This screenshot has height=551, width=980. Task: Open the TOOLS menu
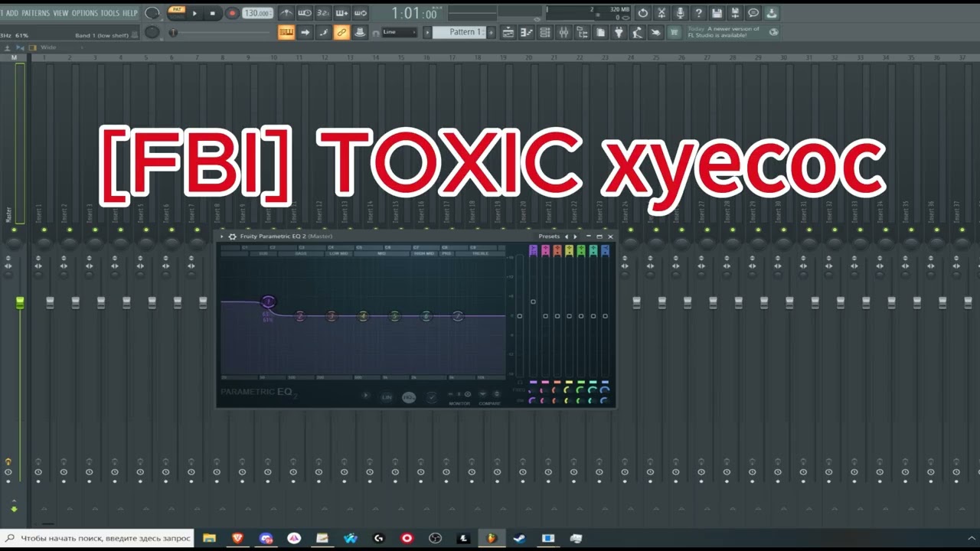[x=110, y=13]
